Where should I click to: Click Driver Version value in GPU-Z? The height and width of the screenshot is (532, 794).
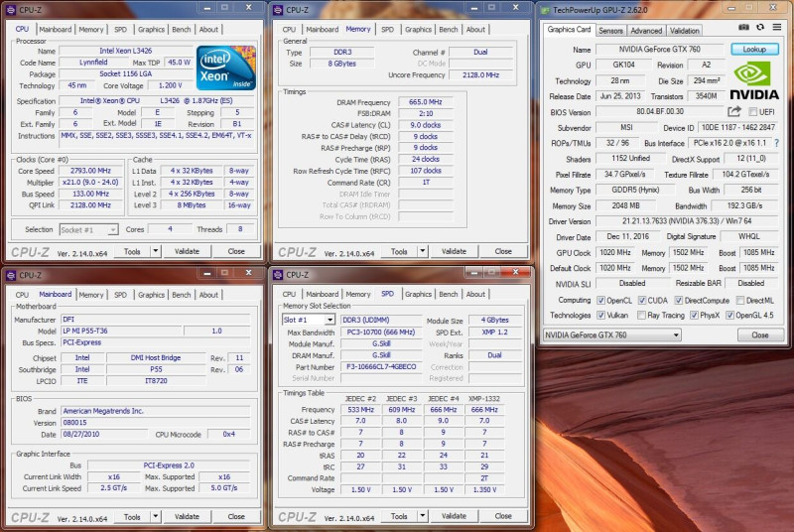[687, 221]
